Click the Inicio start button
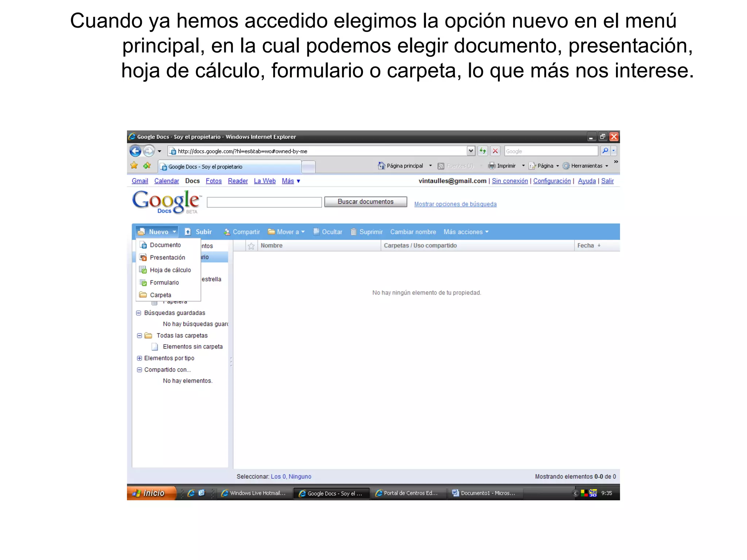 point(151,493)
